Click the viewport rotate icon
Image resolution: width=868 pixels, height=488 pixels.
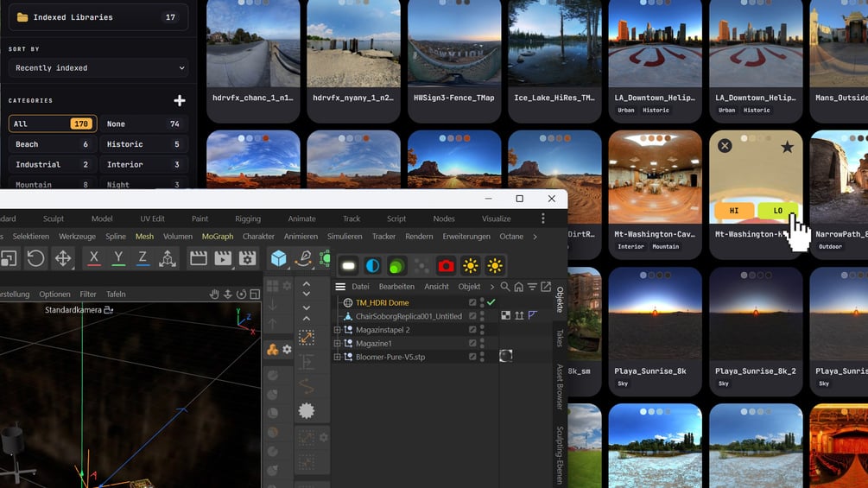241,295
